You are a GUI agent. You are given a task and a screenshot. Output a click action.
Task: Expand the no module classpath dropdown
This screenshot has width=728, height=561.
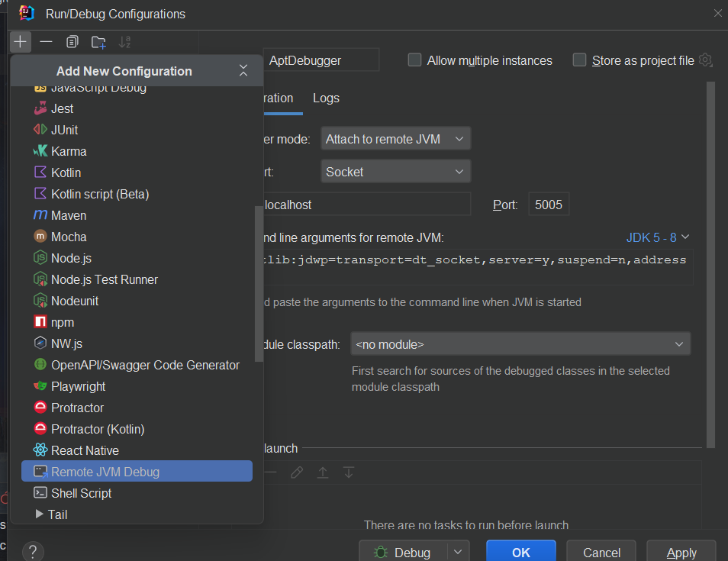tap(520, 344)
